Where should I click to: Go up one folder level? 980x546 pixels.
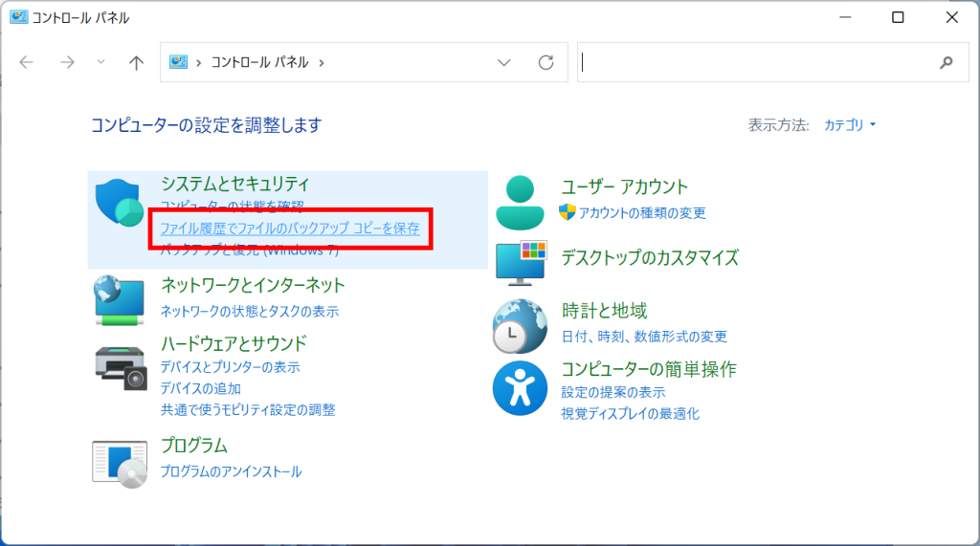[136, 63]
